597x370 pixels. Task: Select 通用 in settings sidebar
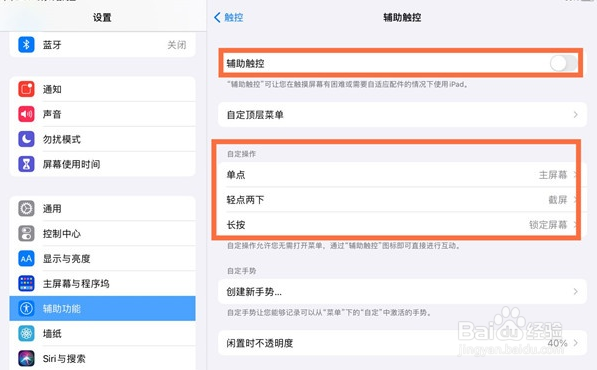[x=102, y=209]
